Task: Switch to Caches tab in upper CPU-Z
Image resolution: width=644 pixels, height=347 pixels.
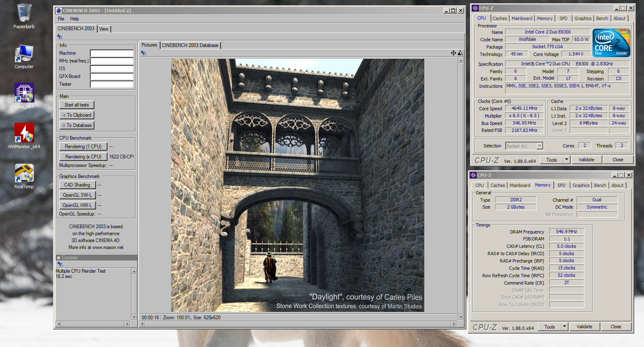Action: coord(499,18)
